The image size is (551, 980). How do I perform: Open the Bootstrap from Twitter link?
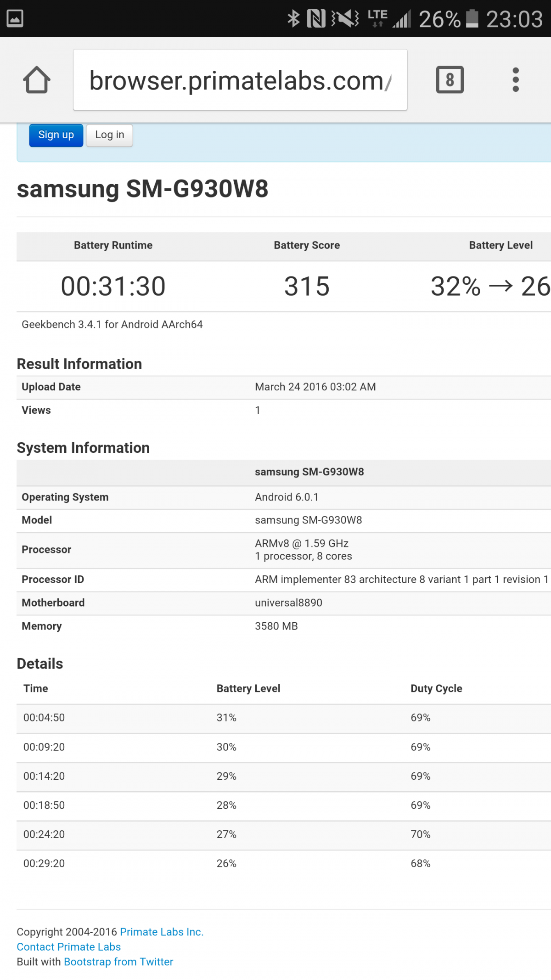118,962
